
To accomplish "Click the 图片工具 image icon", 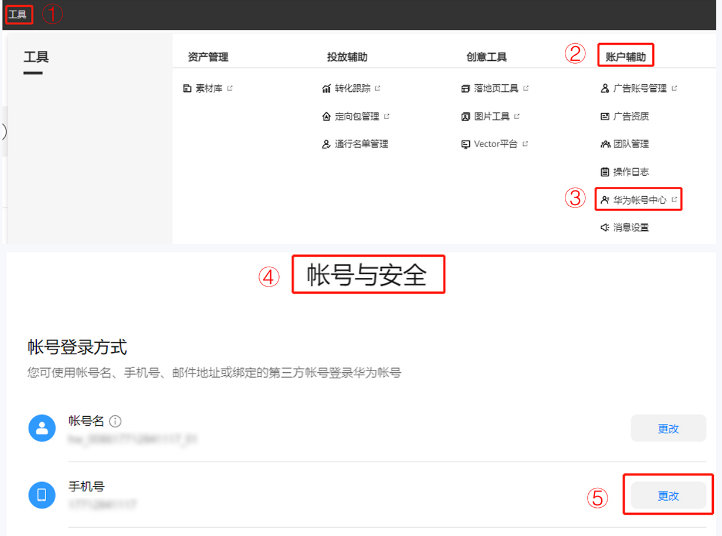I will click(x=466, y=117).
